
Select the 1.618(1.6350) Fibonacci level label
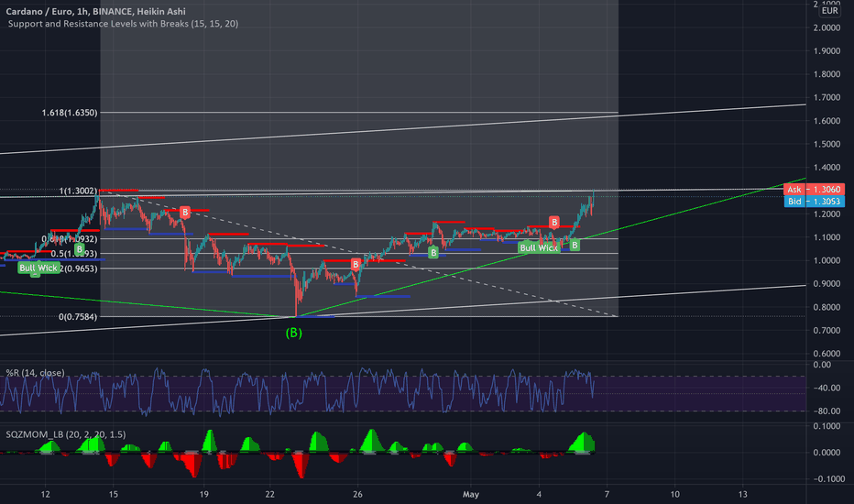tap(70, 113)
